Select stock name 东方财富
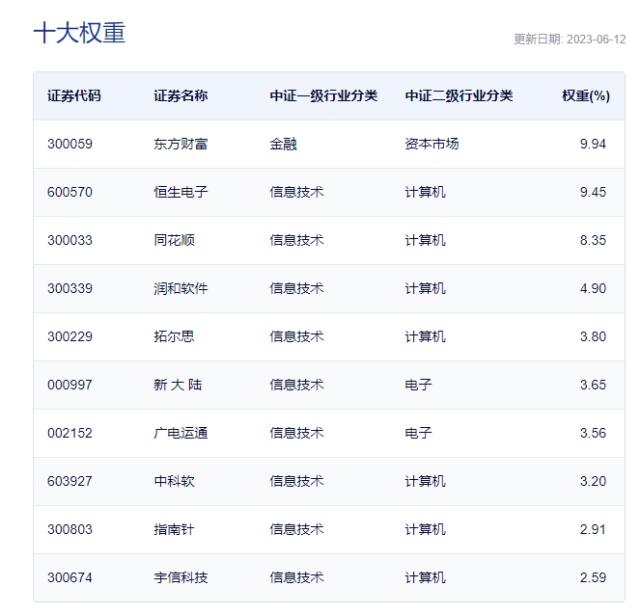Viewport: 640px width, 614px height. point(181,144)
